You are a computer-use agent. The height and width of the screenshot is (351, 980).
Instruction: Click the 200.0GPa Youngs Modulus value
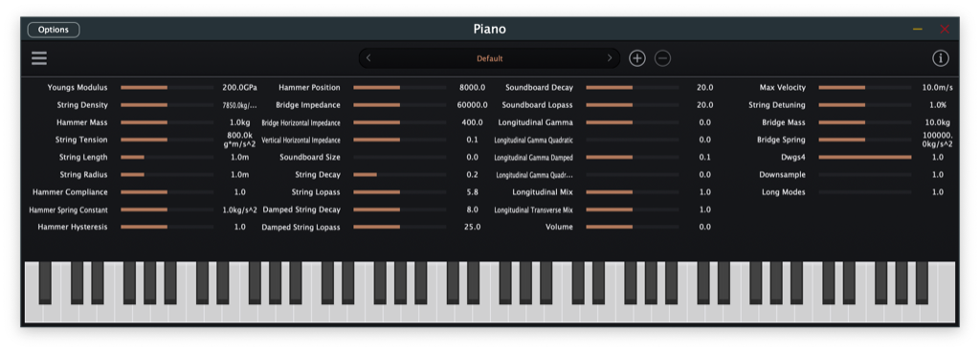point(240,87)
